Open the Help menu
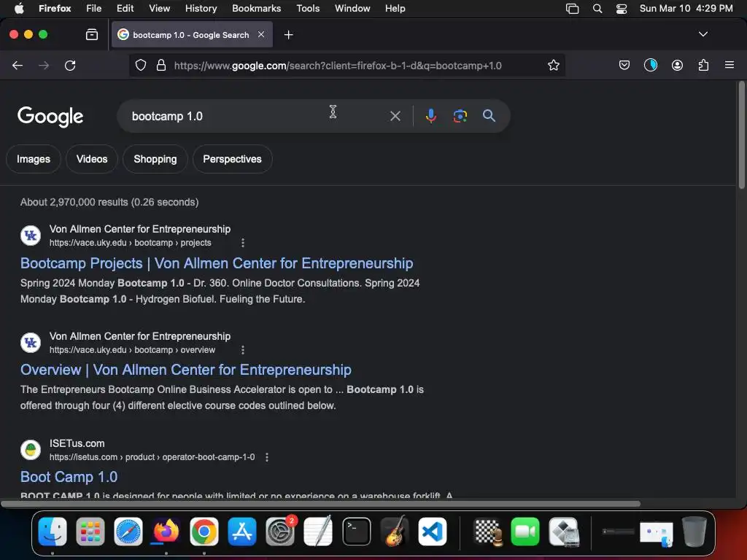 coord(395,8)
